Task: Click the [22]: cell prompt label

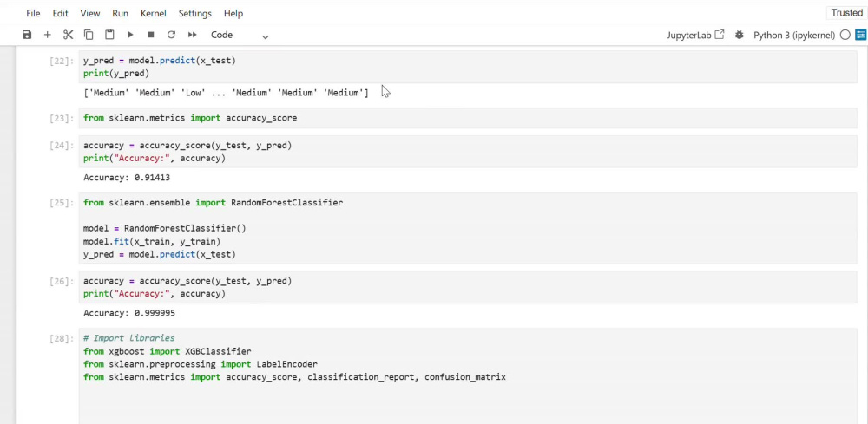Action: (x=62, y=62)
